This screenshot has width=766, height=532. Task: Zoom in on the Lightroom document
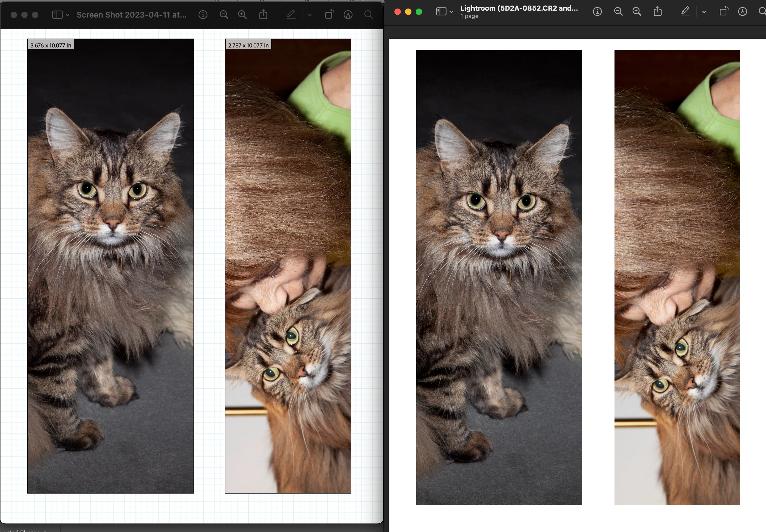(x=637, y=12)
